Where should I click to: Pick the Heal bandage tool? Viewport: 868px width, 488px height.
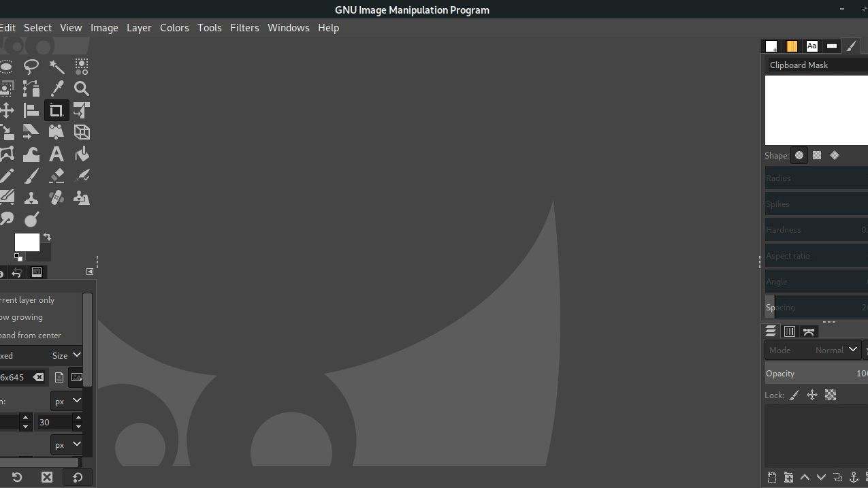[x=57, y=198]
